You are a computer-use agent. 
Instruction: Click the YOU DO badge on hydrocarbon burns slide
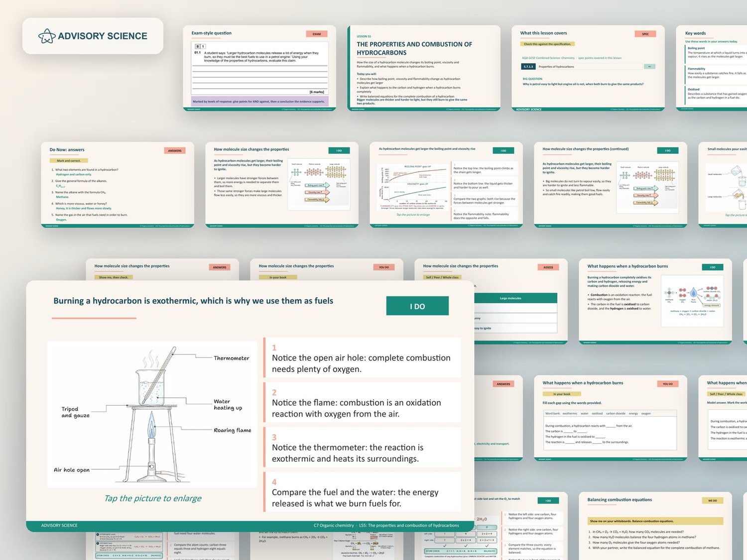click(x=668, y=384)
